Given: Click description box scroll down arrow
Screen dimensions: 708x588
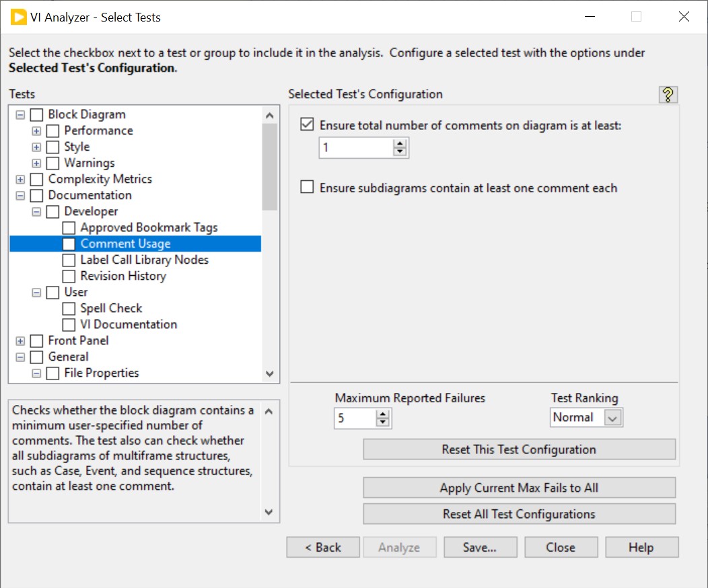Looking at the screenshot, I should (269, 512).
